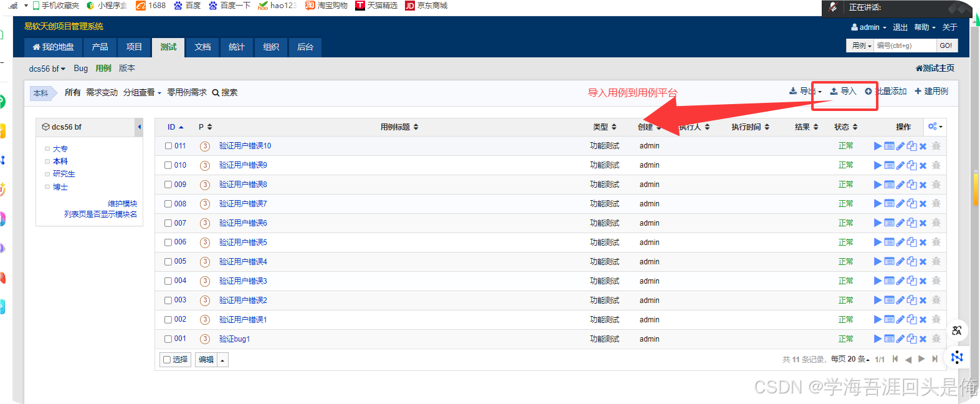Click the 编号(ctrl+g) ID input field

click(x=905, y=46)
